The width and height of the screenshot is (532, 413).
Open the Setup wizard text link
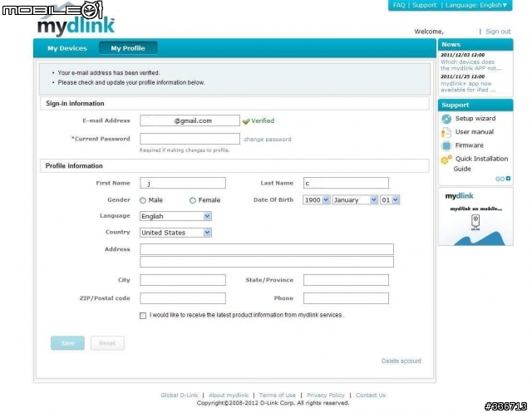pos(475,119)
